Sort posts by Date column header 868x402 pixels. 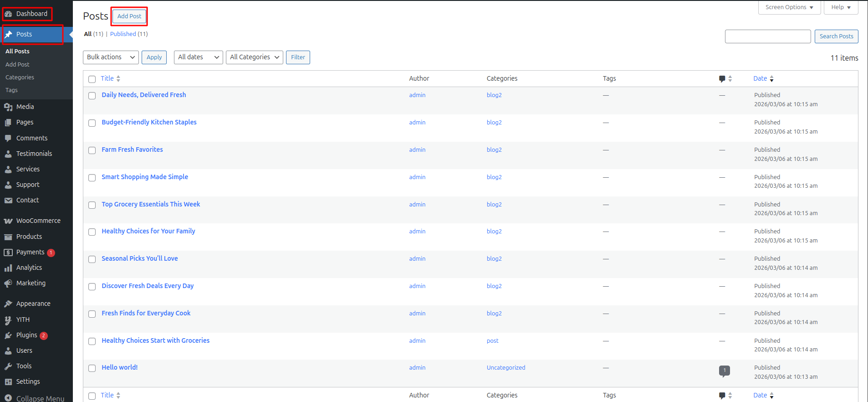[763, 78]
